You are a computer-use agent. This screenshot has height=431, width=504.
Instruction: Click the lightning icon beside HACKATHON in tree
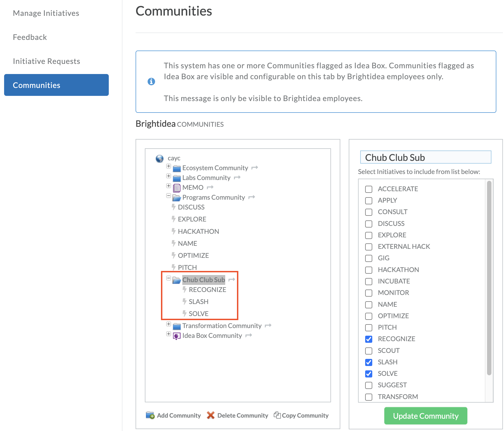(x=174, y=231)
